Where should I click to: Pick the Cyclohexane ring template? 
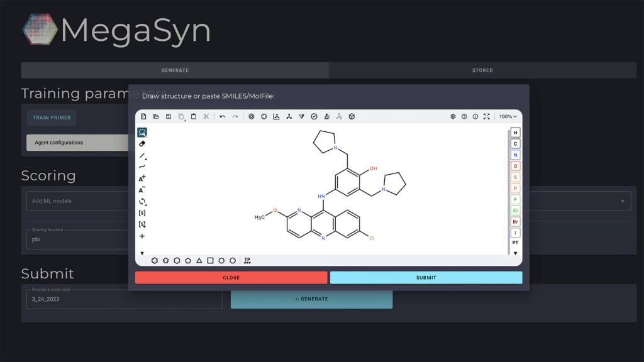(x=177, y=261)
